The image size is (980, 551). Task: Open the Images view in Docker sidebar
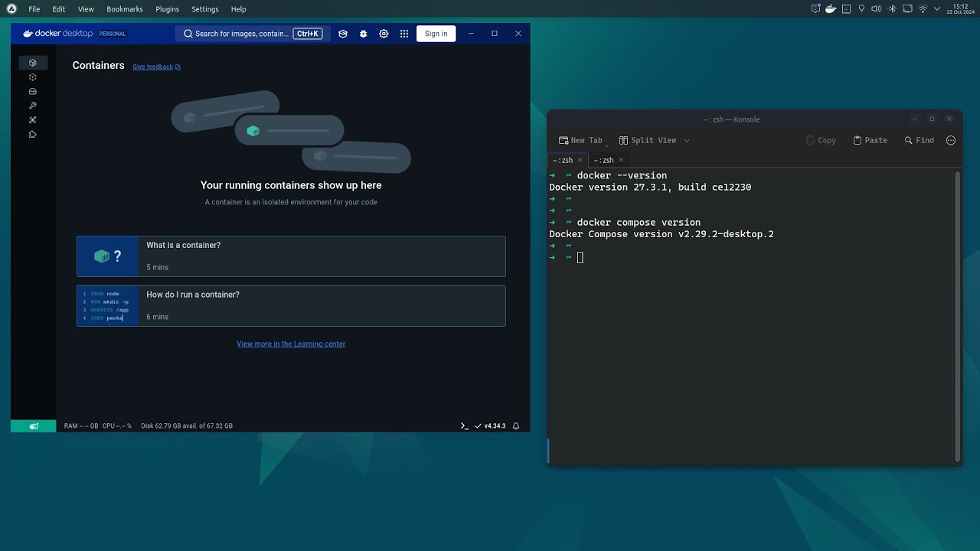[33, 77]
